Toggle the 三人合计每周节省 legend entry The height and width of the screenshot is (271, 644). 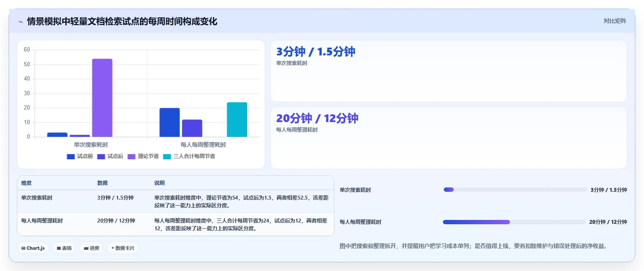coord(189,156)
